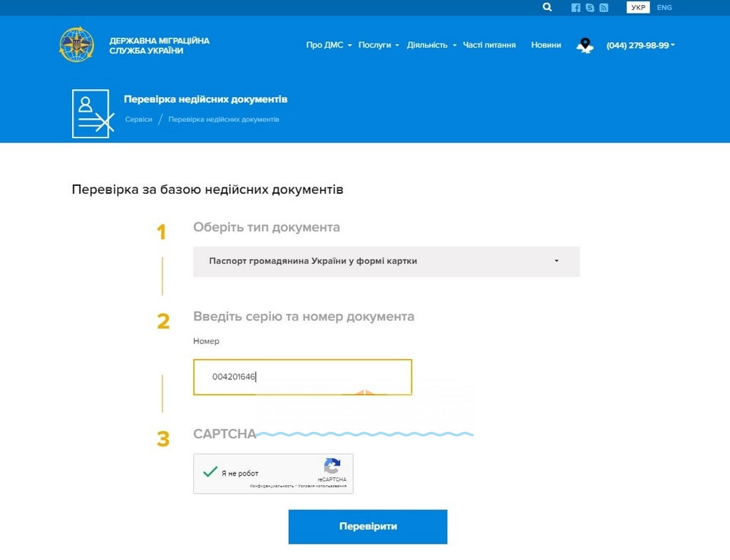This screenshot has height=560, width=730.
Task: Expand the "Про ДМС" menu
Action: coord(329,45)
